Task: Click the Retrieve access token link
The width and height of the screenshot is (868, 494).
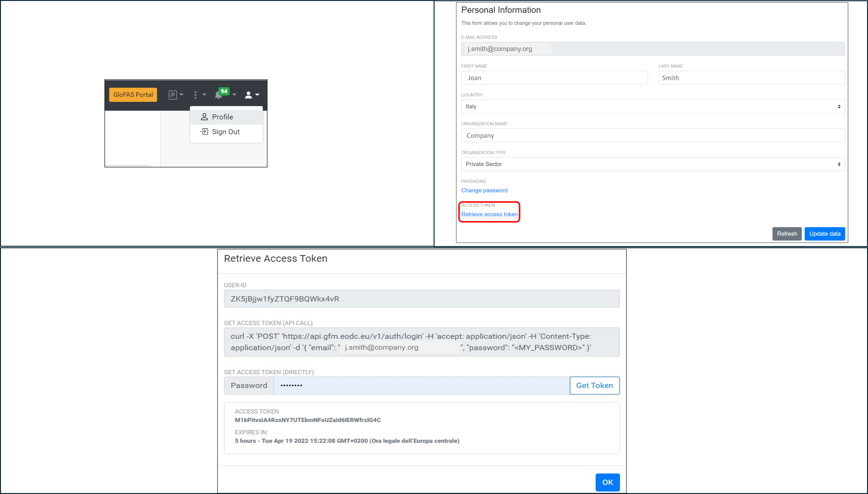Action: 489,214
